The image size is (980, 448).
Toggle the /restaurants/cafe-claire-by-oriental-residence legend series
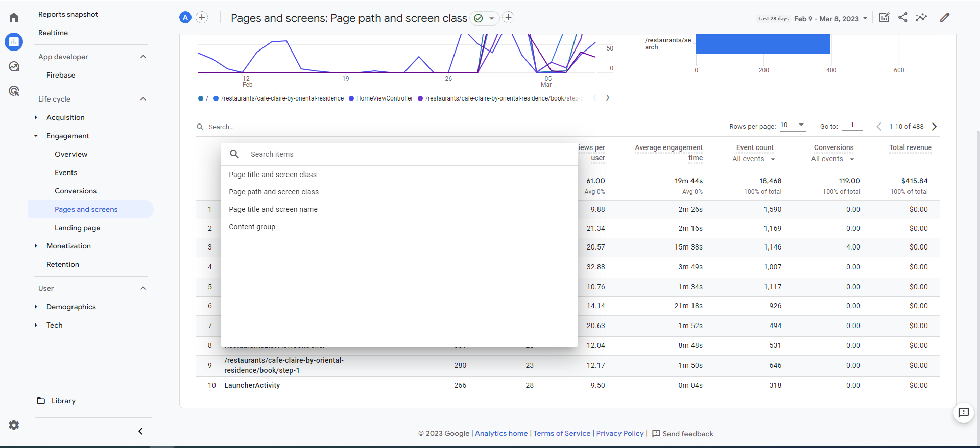(282, 98)
